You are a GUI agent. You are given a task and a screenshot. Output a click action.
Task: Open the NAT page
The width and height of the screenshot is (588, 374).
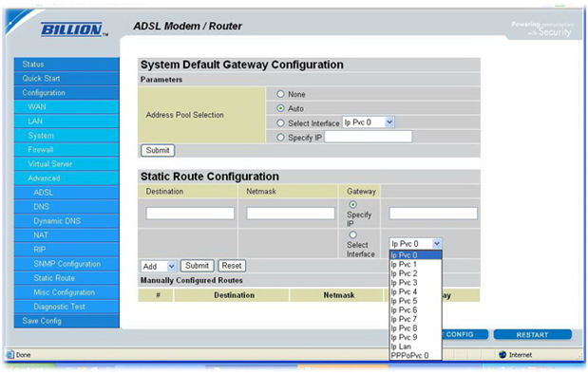tap(66, 235)
